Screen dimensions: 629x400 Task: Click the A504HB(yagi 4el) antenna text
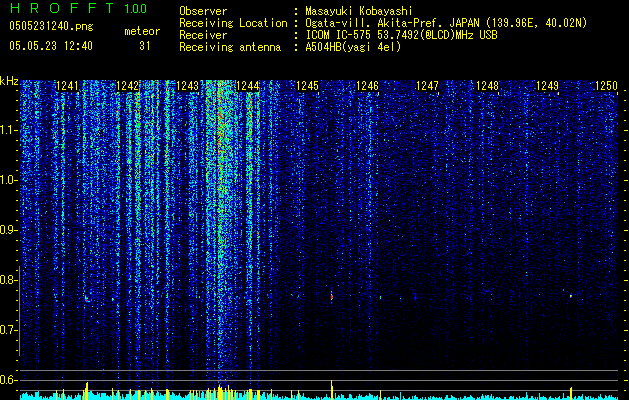353,47
